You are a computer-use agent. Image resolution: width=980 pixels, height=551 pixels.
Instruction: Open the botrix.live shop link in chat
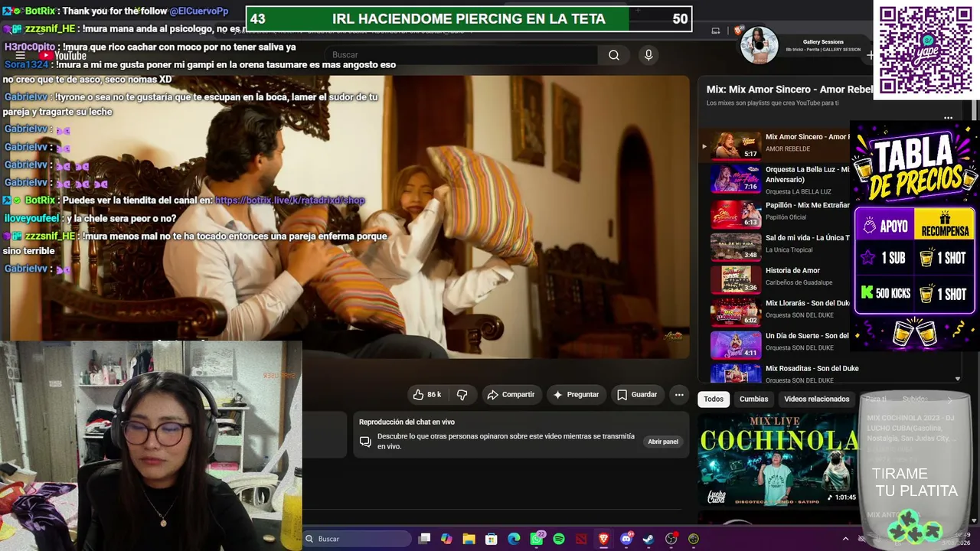pyautogui.click(x=289, y=201)
